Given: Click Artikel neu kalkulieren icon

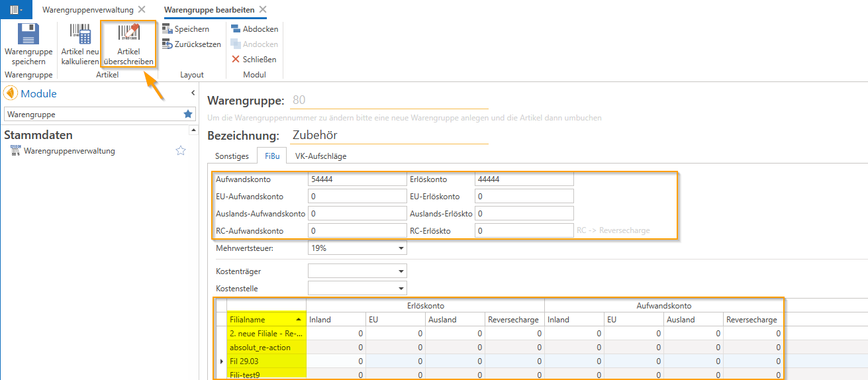Looking at the screenshot, I should click(80, 34).
